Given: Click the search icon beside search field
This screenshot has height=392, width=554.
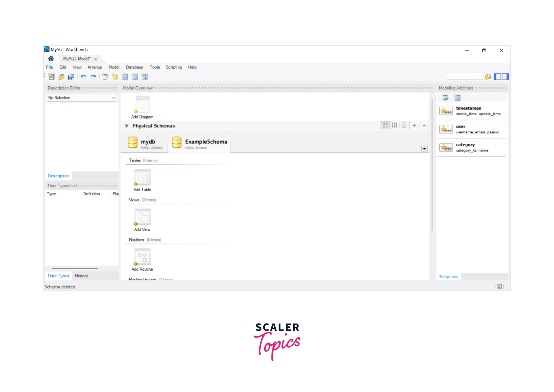Looking at the screenshot, I should pos(488,77).
